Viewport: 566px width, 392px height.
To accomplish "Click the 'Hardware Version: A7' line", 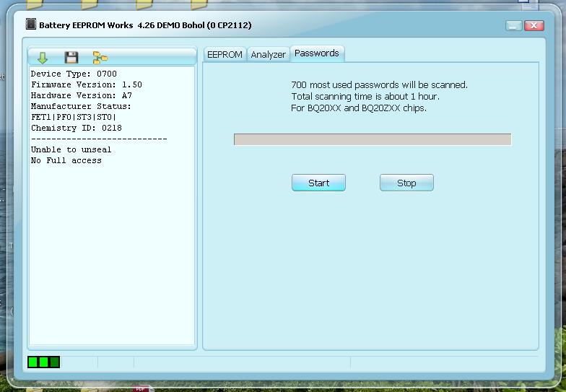I will pos(81,95).
